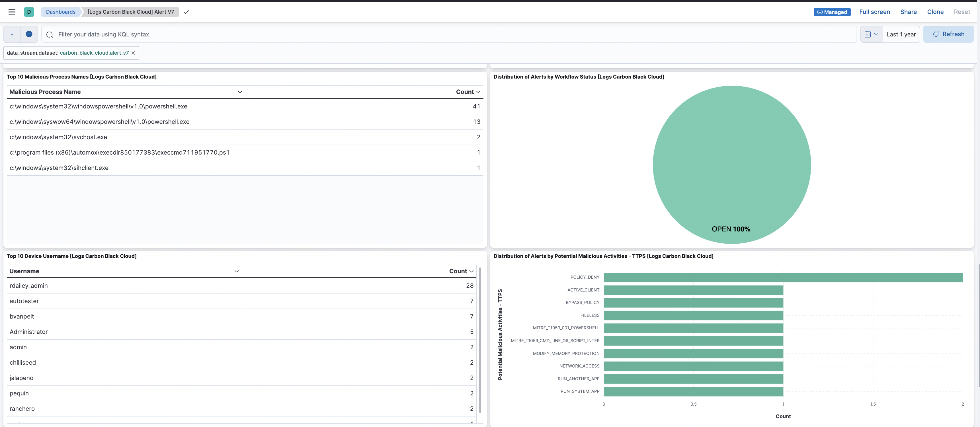
Task: Open the main navigation hamburger menu
Action: tap(12, 12)
